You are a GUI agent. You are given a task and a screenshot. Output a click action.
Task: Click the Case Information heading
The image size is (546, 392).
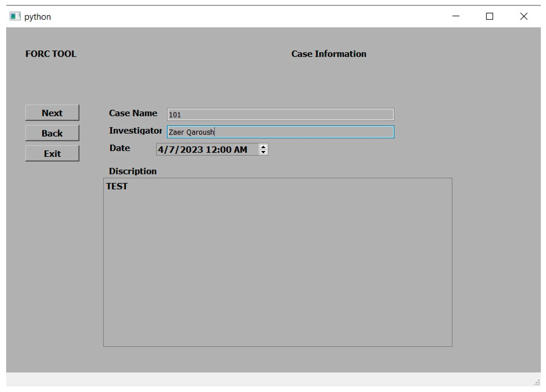[329, 54]
